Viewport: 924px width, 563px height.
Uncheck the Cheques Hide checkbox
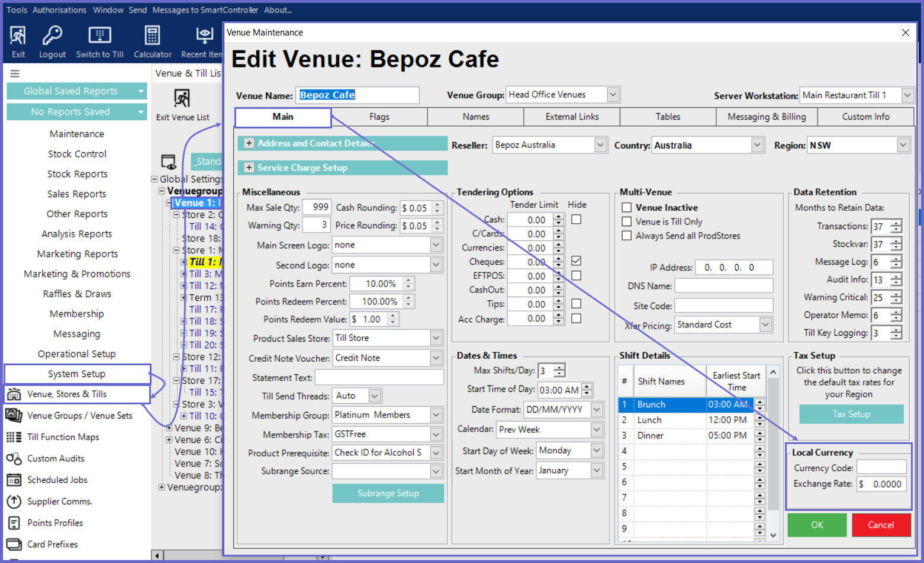click(576, 261)
